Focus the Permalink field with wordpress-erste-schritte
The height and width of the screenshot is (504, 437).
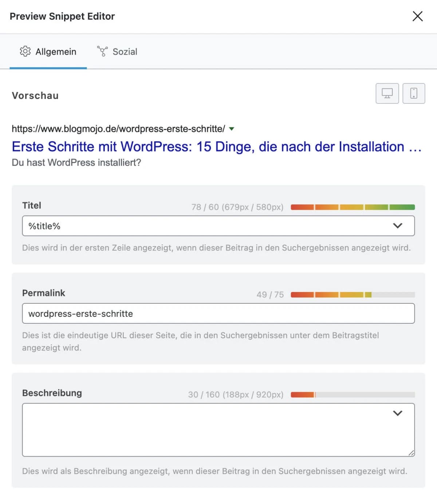[x=218, y=314]
